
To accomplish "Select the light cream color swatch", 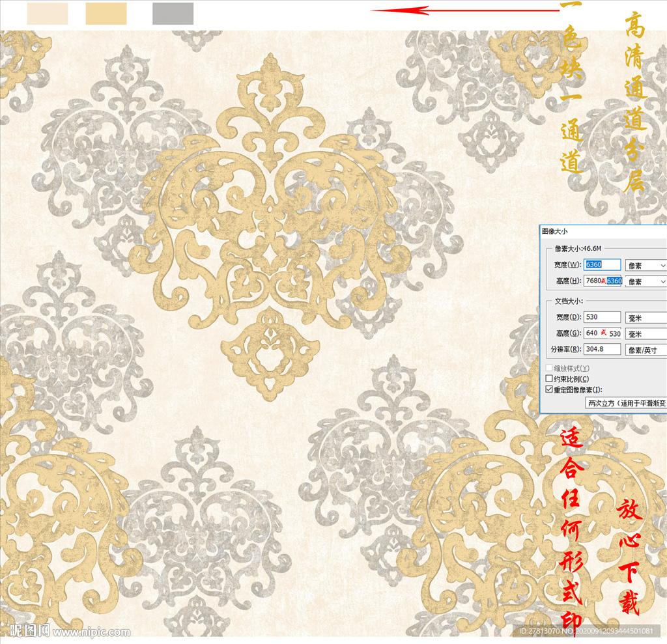I will [x=47, y=14].
